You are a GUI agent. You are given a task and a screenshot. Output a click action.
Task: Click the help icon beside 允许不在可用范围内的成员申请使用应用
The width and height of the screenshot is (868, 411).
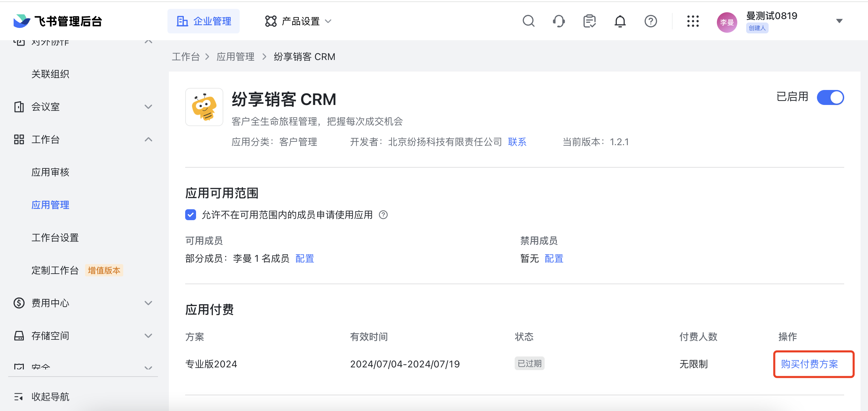pos(383,215)
